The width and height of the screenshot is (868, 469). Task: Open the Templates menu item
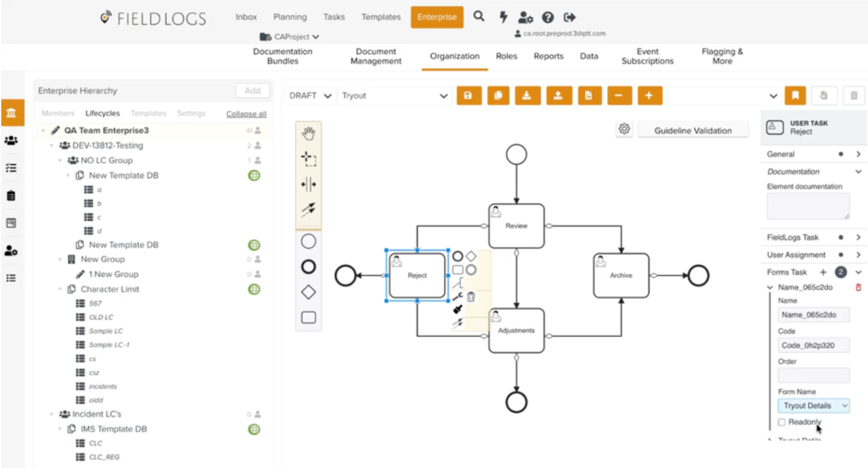click(381, 17)
